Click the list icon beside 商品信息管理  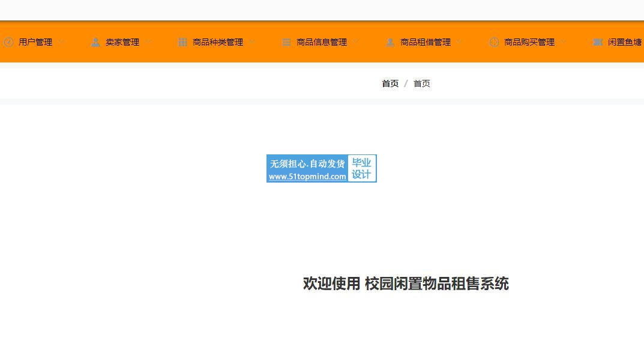click(x=286, y=42)
